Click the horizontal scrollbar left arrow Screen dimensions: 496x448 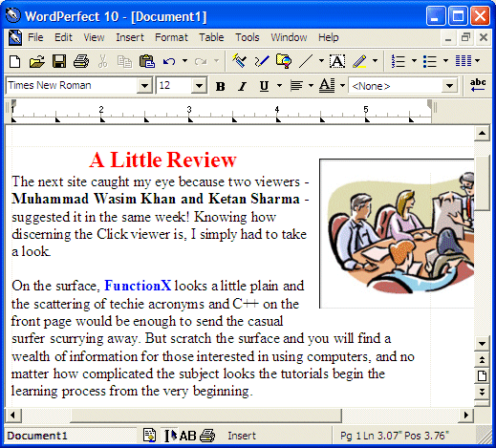coord(13,415)
